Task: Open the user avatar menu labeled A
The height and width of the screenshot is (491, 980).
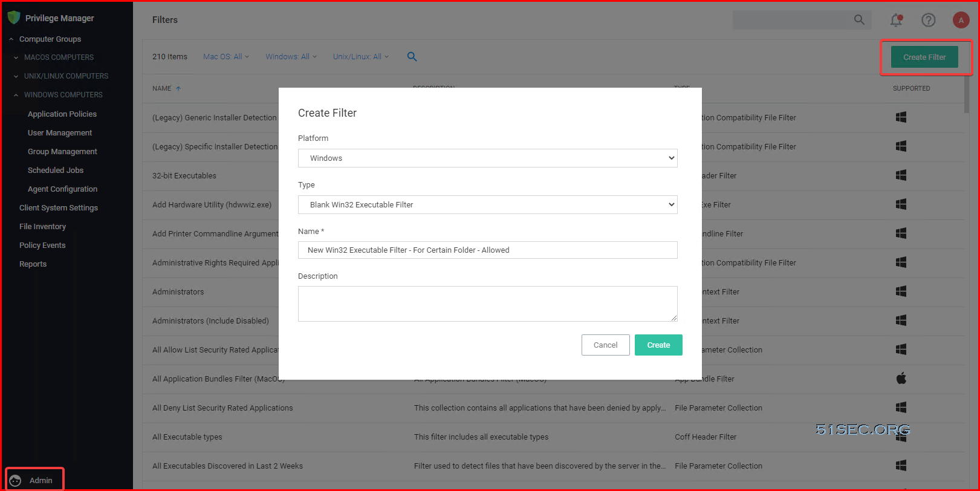Action: point(961,20)
